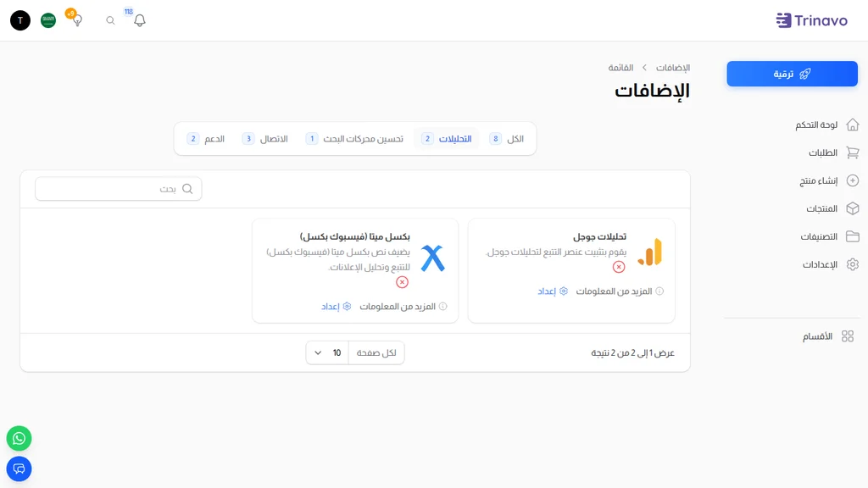
Task: Click the تحليلات جوجل card title
Action: click(599, 237)
